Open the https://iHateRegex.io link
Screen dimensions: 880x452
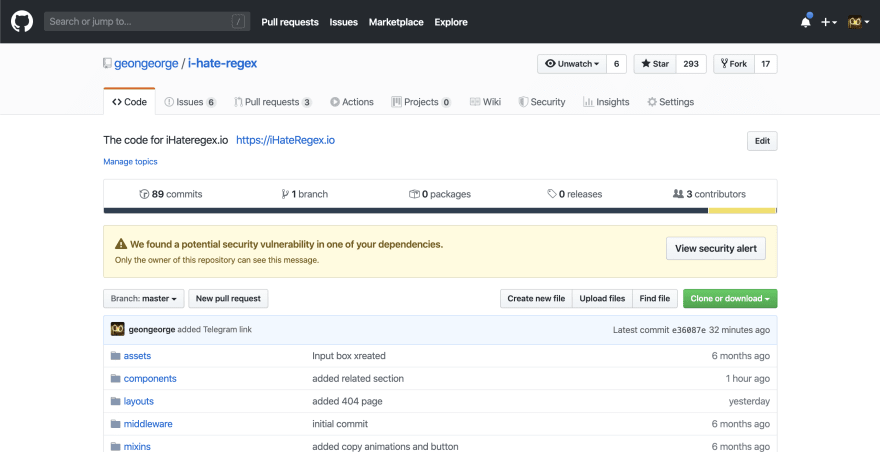(285, 140)
